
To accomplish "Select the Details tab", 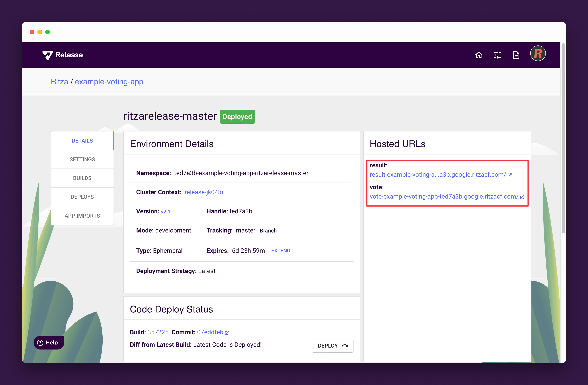I will 82,140.
